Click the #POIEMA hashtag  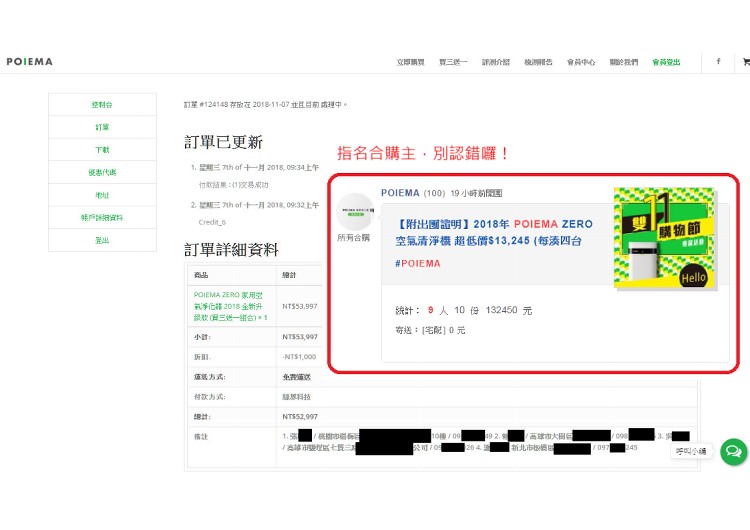coord(418,264)
